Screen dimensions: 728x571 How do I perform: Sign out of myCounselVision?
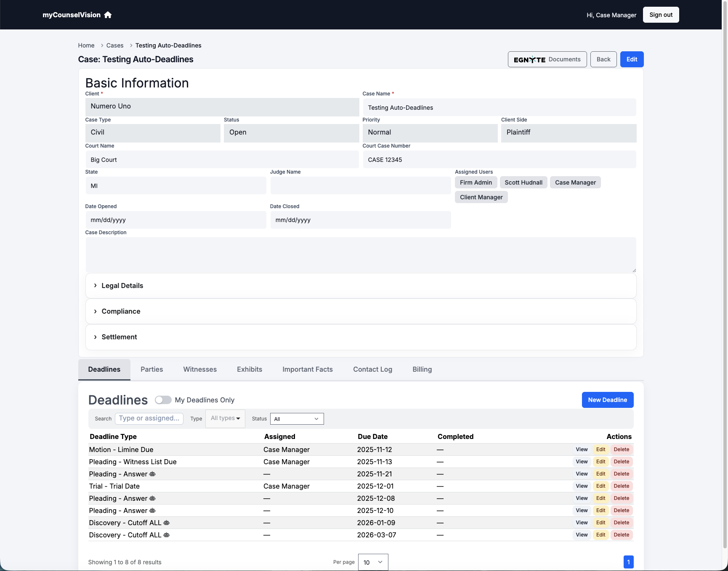click(661, 14)
